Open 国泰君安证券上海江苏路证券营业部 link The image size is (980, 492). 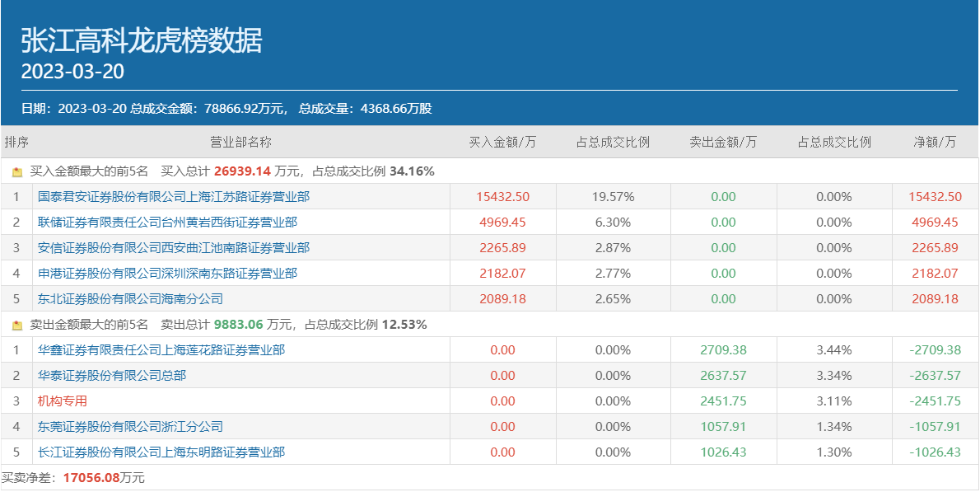(174, 197)
